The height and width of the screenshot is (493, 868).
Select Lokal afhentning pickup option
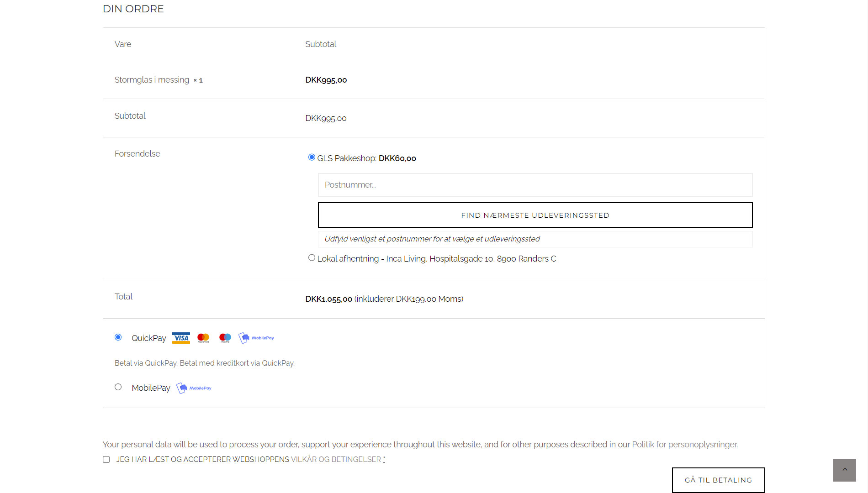pos(312,258)
